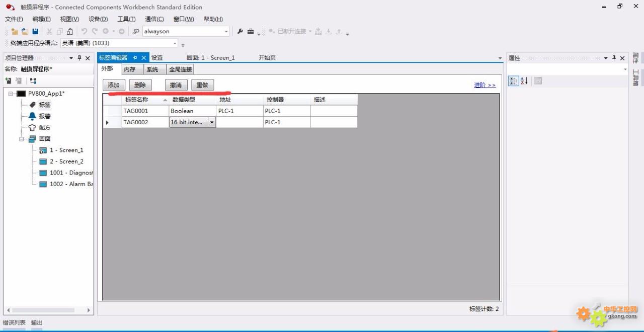Collapse the Screens (画面) tree node
The image size is (644, 332).
point(22,139)
